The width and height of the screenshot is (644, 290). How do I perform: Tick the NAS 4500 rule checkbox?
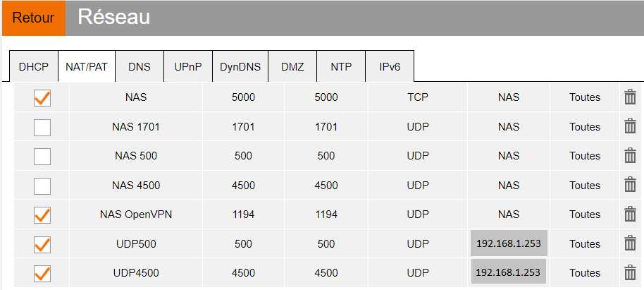coord(42,186)
